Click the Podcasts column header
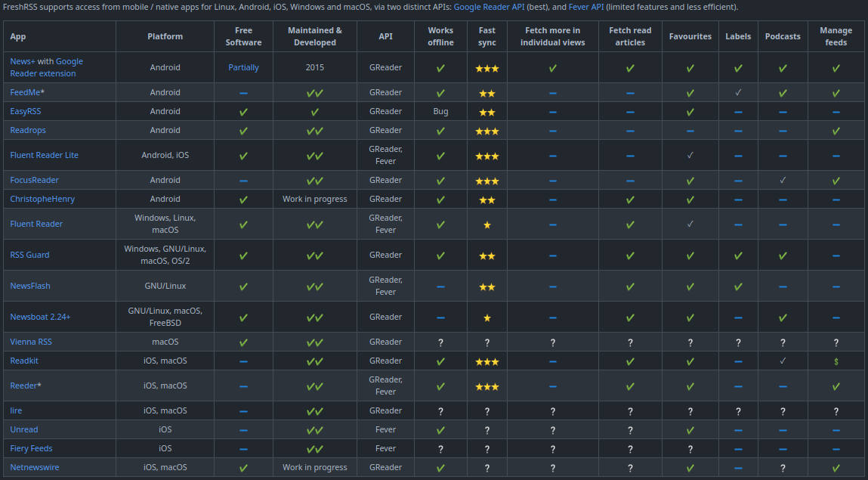Screen dimensions: 868x480 (x=783, y=36)
